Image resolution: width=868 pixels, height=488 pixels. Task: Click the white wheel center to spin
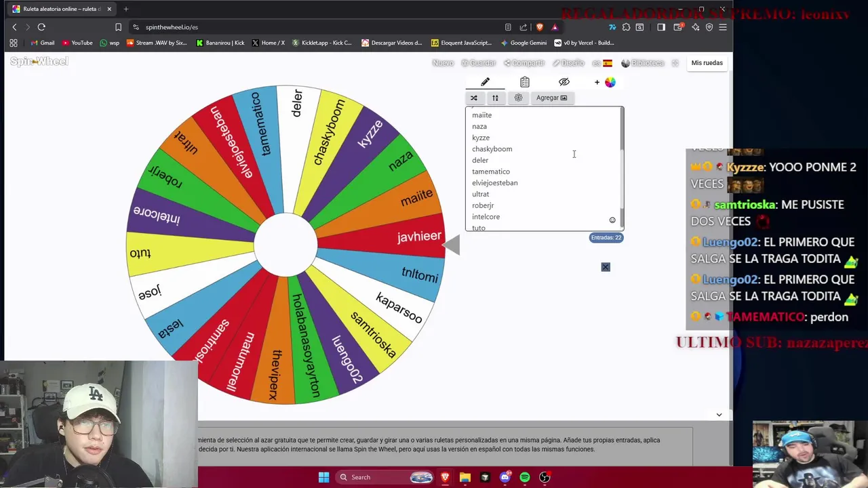285,245
